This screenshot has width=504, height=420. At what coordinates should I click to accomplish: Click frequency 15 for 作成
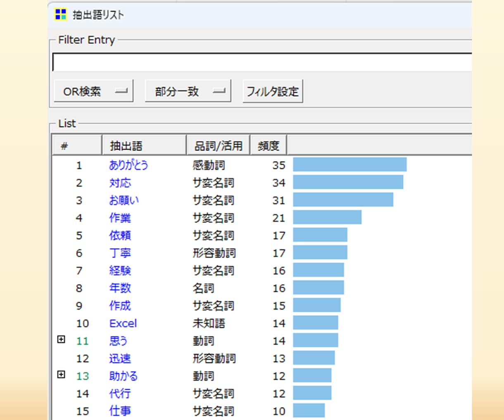point(279,306)
